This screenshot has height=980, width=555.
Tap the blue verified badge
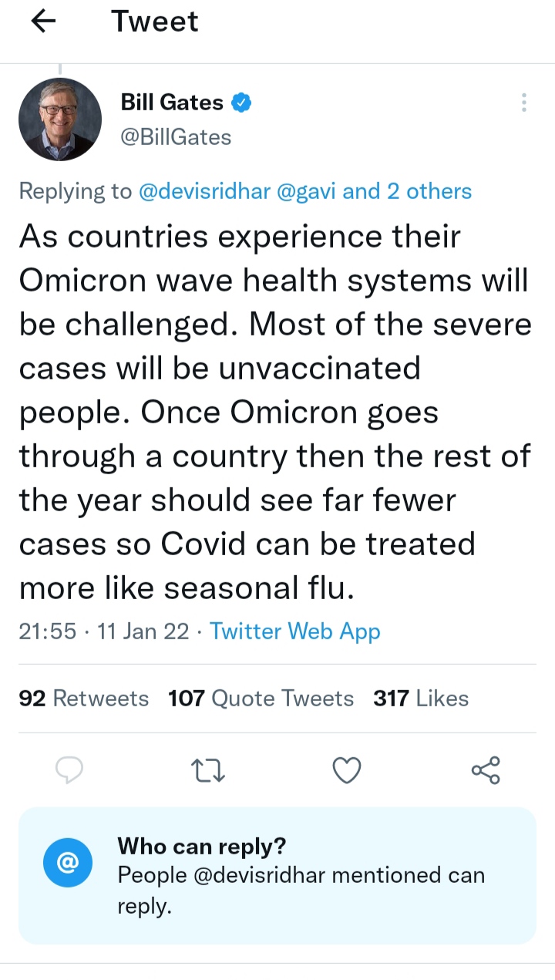pyautogui.click(x=240, y=103)
